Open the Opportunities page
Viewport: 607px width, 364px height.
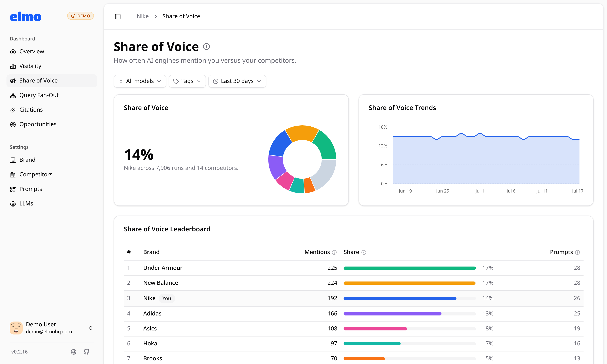(52, 124)
